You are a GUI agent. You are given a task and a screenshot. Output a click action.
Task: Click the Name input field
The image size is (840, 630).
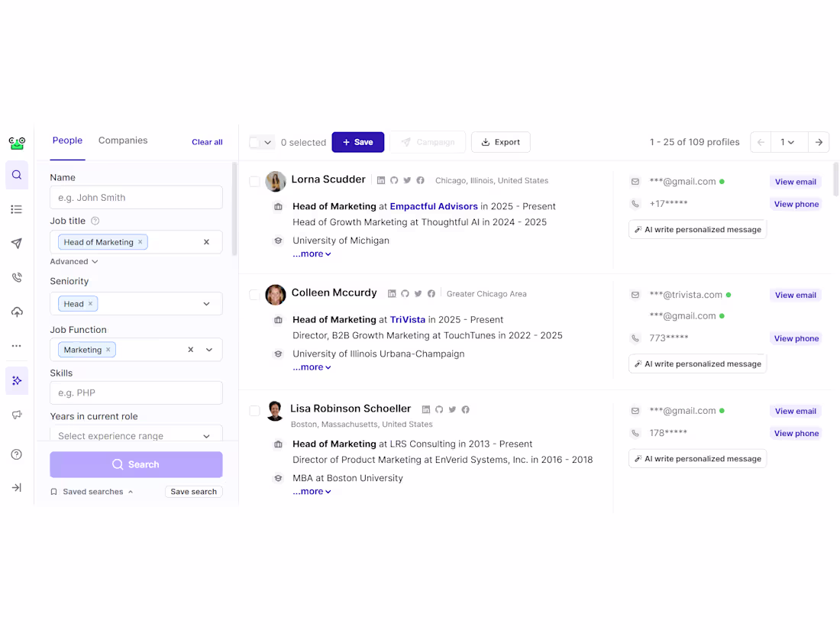[136, 198]
